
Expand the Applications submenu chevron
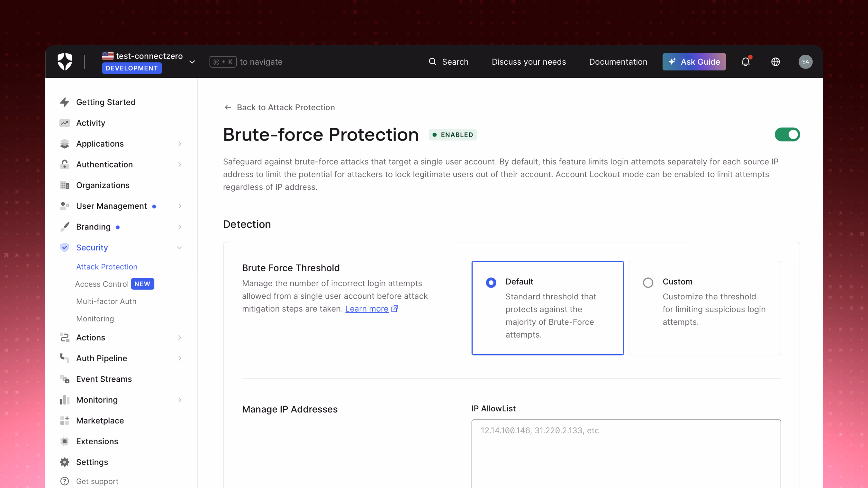tap(180, 144)
